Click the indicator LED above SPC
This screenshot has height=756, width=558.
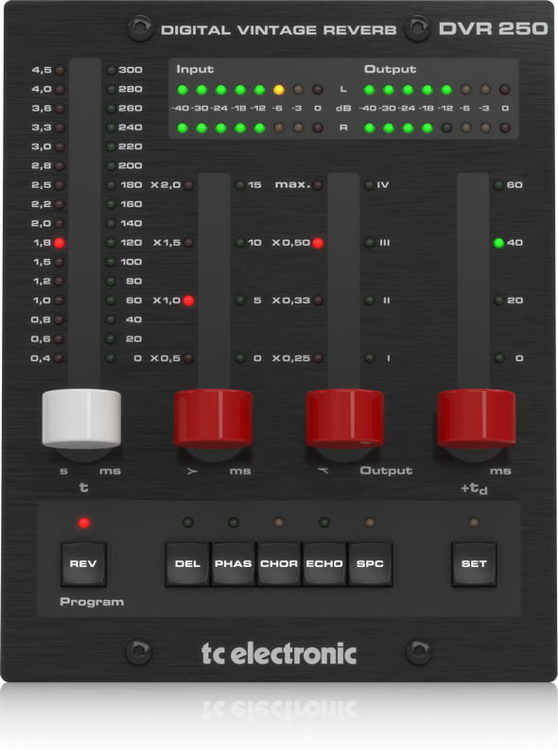point(370,523)
